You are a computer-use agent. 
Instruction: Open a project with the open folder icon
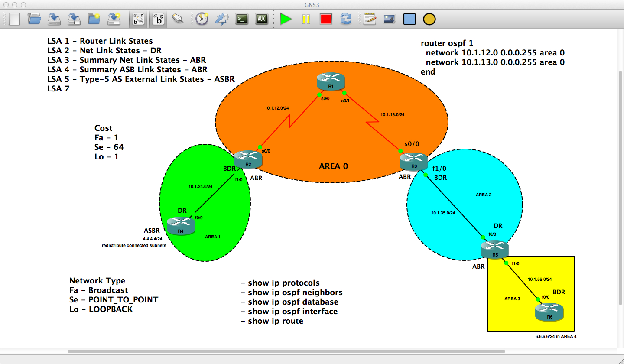34,19
